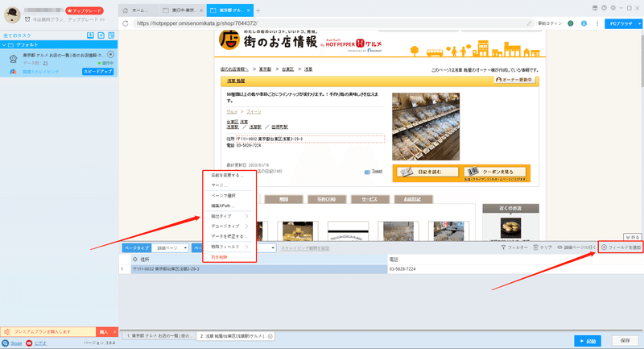The width and height of the screenshot is (644, 349).
Task: Click the 起動 start button
Action: pyautogui.click(x=588, y=341)
